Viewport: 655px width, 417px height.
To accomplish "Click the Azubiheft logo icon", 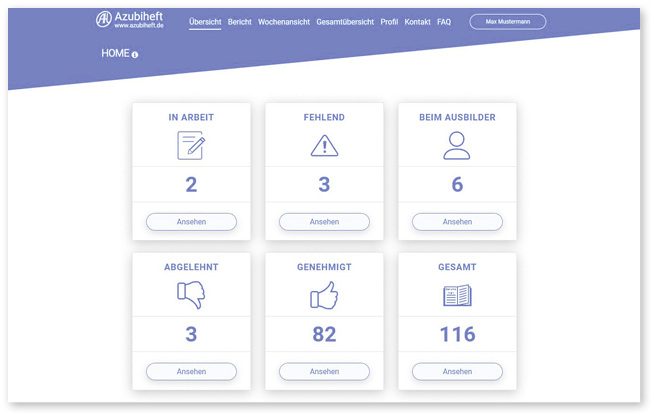I will coord(104,20).
